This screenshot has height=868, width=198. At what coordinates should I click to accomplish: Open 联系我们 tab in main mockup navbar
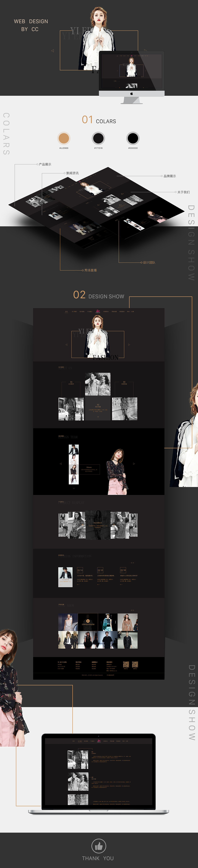122,312
